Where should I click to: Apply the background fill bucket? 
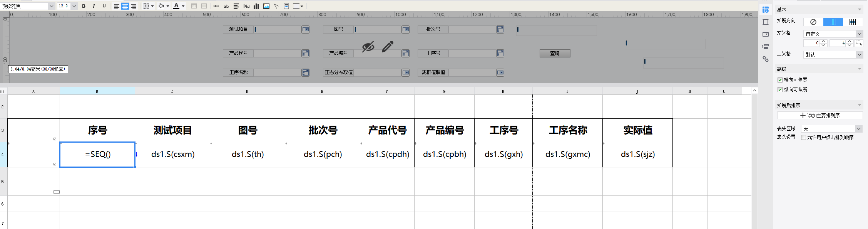161,6
